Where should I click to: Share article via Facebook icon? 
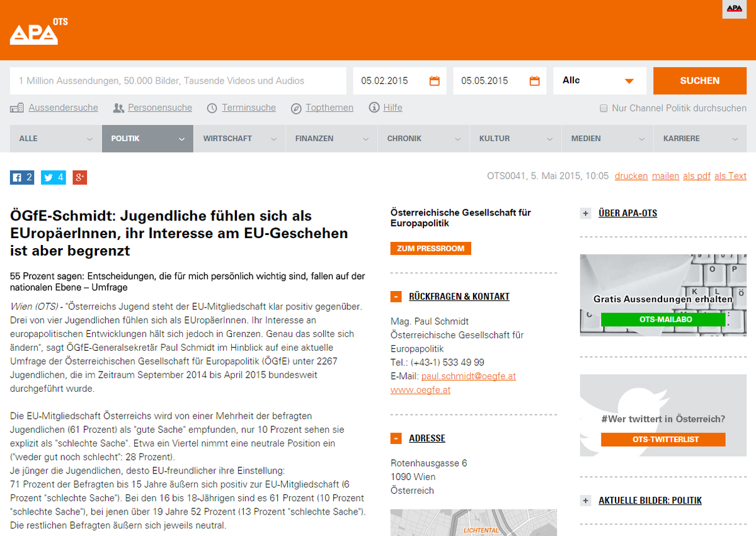[x=22, y=178]
